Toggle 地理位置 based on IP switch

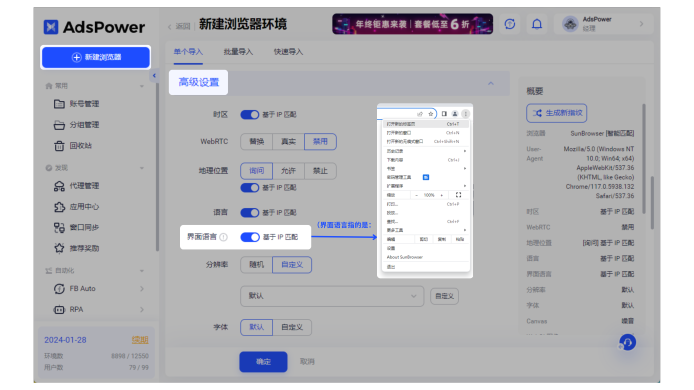pyautogui.click(x=250, y=188)
